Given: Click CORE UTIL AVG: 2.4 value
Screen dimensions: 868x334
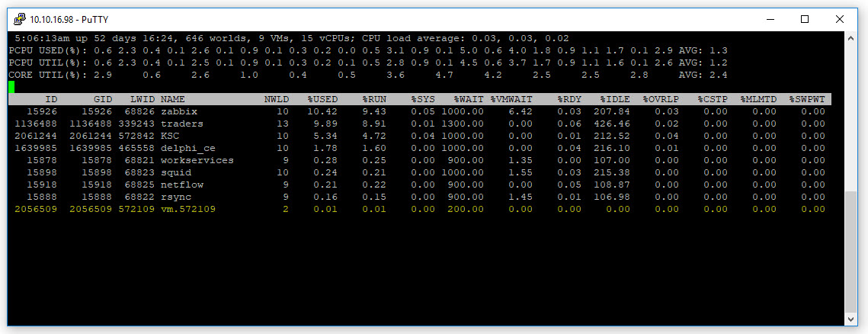Looking at the screenshot, I should (703, 75).
